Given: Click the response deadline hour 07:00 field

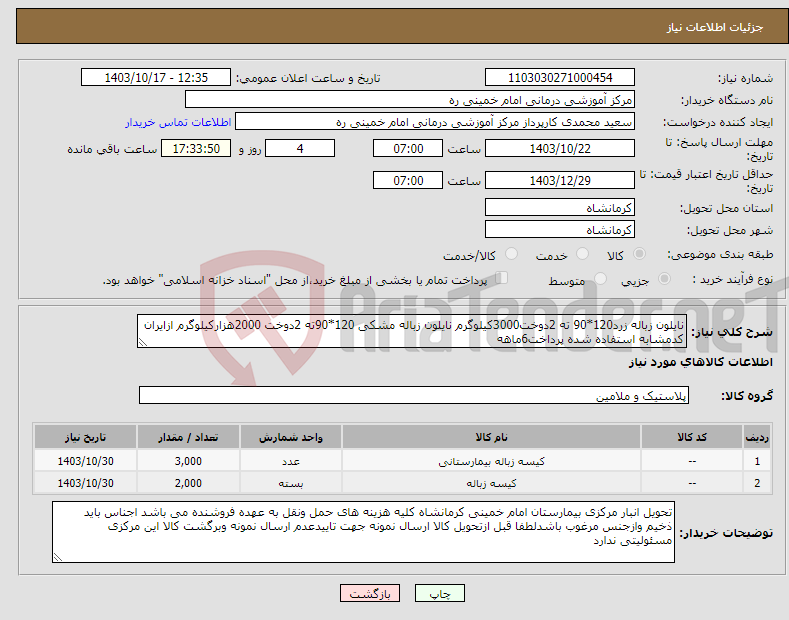Looking at the screenshot, I should [408, 148].
